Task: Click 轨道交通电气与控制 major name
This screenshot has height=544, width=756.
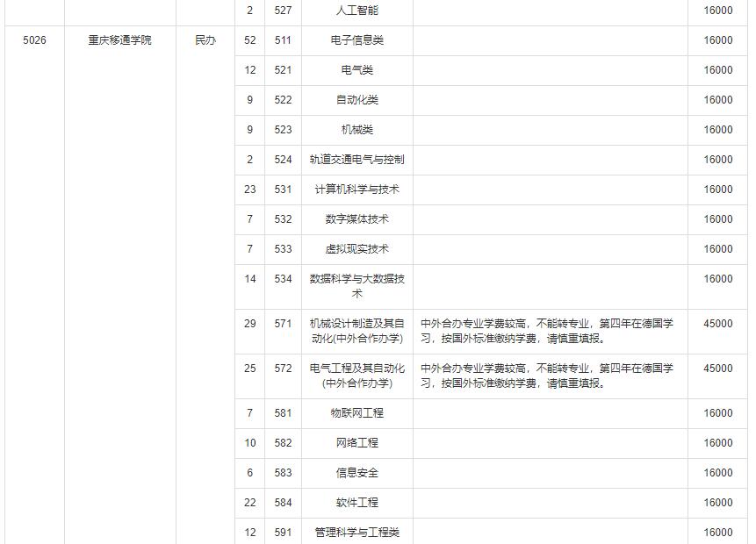Action: [356, 160]
